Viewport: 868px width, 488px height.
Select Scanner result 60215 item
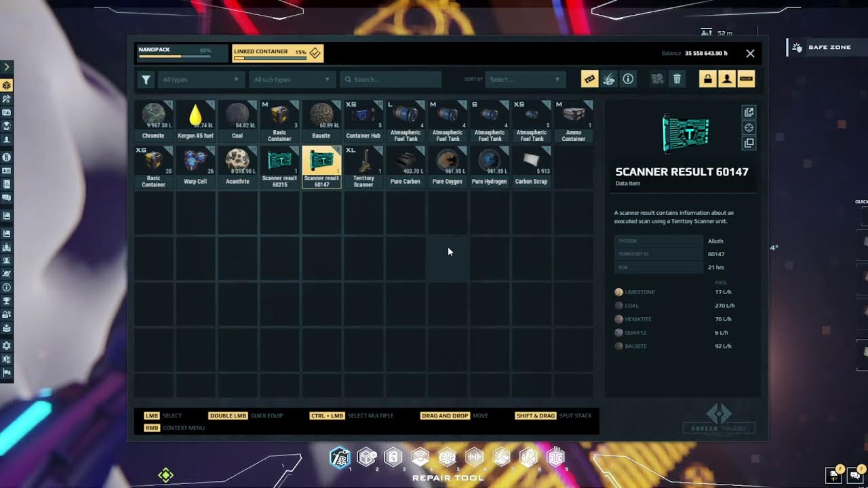click(x=279, y=167)
